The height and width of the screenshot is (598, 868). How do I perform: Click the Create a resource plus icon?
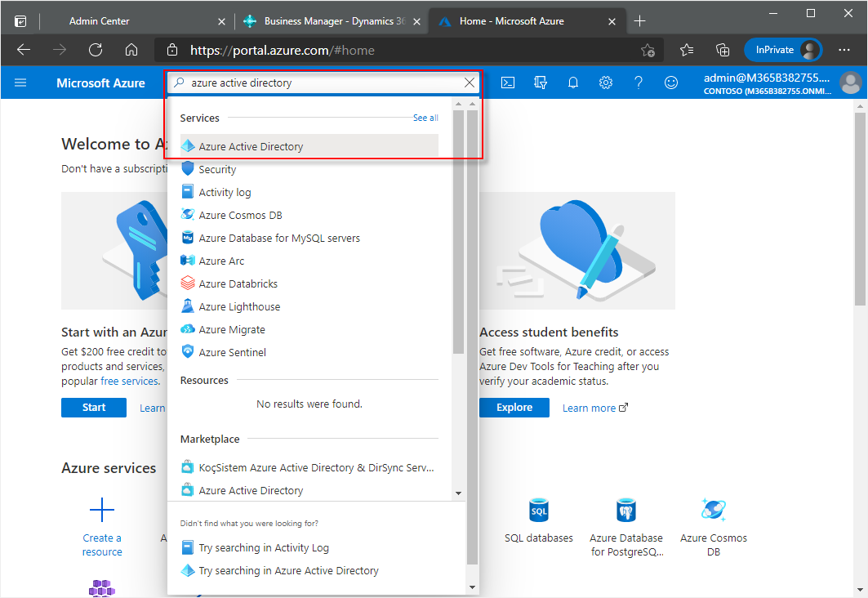coord(102,511)
